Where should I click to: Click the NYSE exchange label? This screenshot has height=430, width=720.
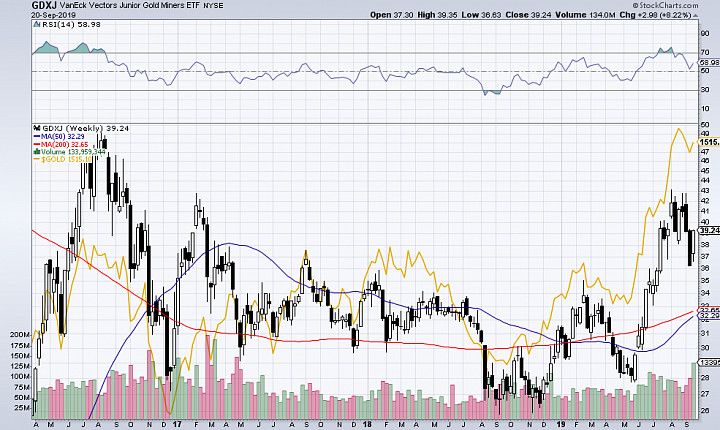coord(212,6)
